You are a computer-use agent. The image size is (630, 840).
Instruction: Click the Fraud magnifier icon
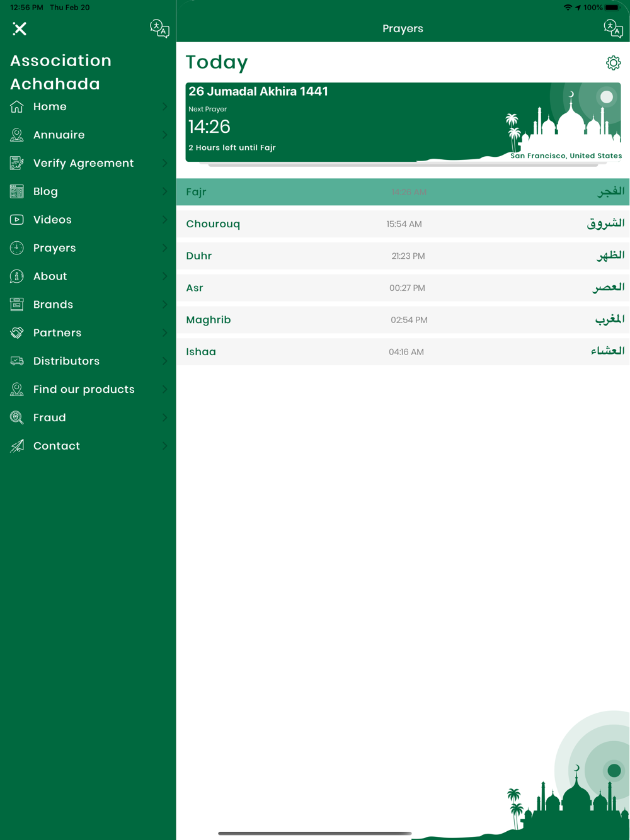pyautogui.click(x=17, y=417)
